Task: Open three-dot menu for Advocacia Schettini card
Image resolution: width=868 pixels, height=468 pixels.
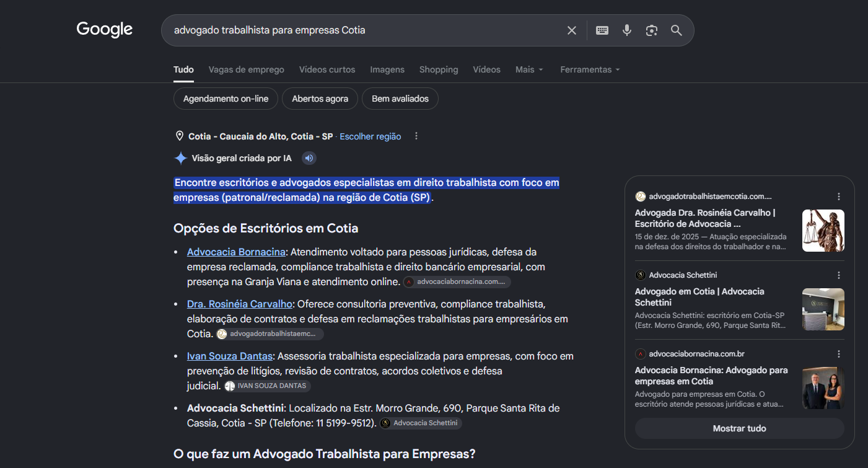Action: tap(839, 275)
